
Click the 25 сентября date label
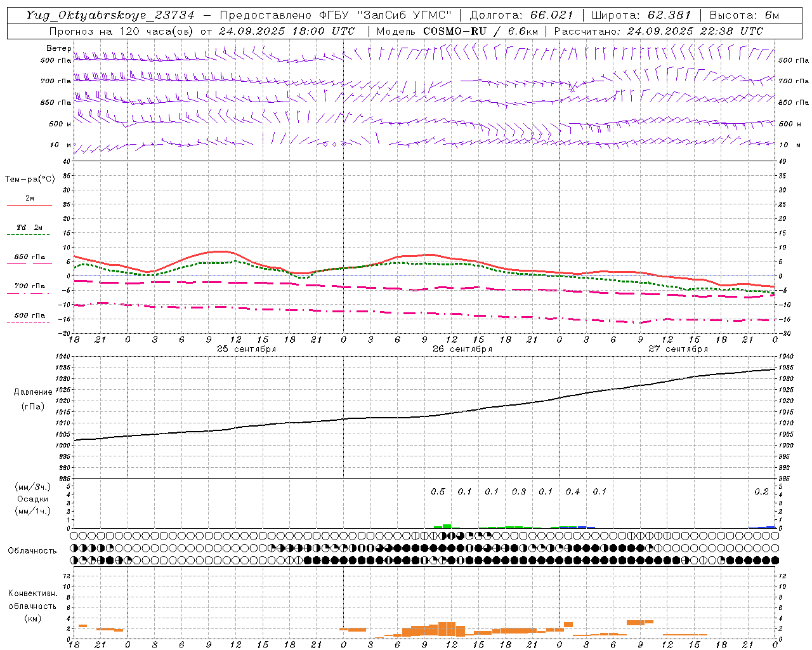[x=247, y=349]
